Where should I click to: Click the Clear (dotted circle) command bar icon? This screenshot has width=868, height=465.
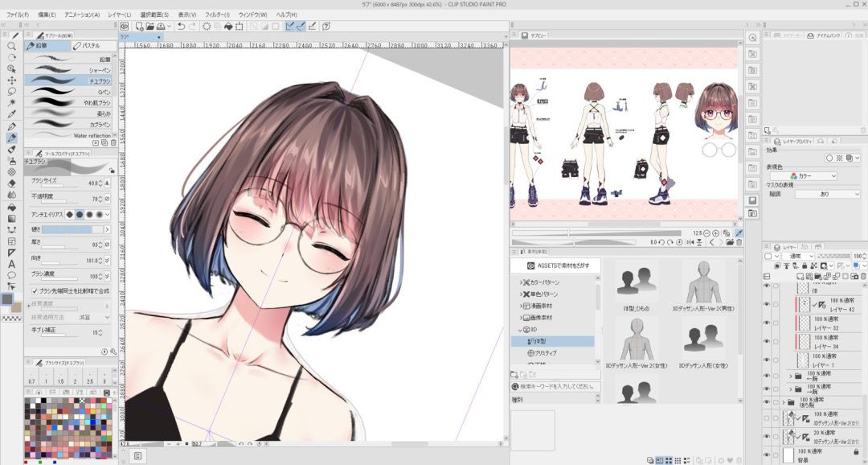(x=207, y=26)
